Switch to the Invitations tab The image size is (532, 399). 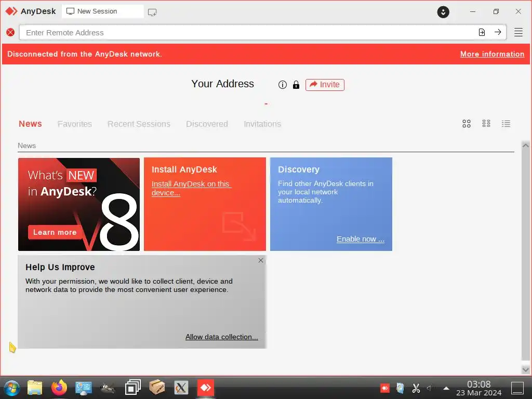[x=262, y=124]
